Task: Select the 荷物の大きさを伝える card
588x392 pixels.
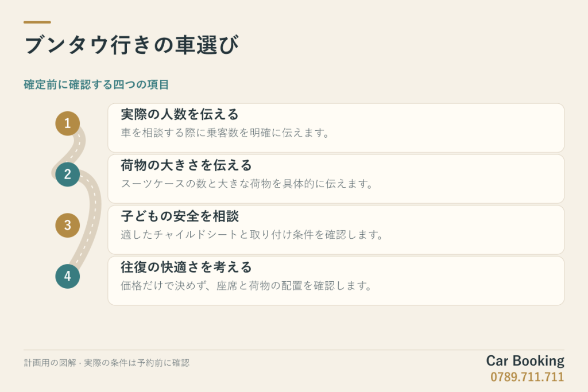Action: pyautogui.click(x=336, y=178)
